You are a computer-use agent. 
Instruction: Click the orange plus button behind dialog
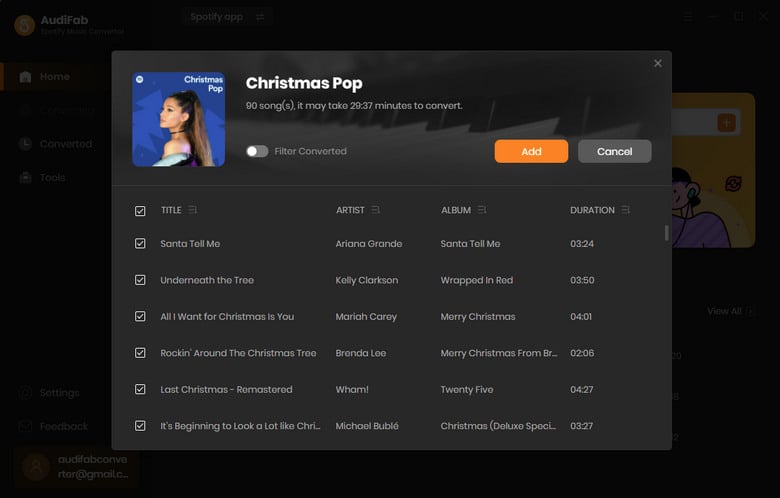pyautogui.click(x=726, y=122)
